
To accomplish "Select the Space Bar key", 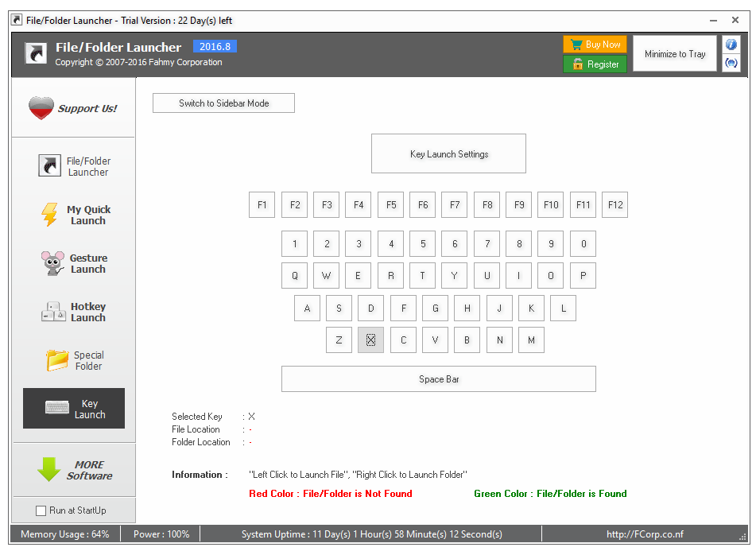I will [x=439, y=379].
